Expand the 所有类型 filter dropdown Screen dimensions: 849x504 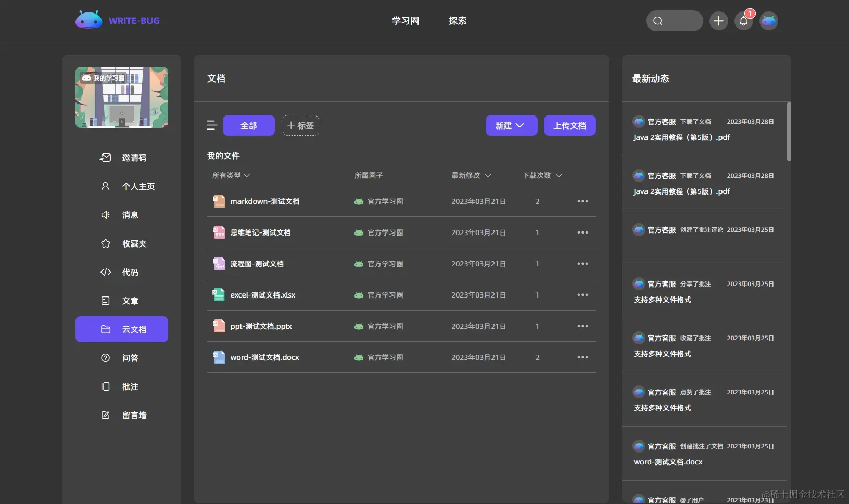coord(231,176)
